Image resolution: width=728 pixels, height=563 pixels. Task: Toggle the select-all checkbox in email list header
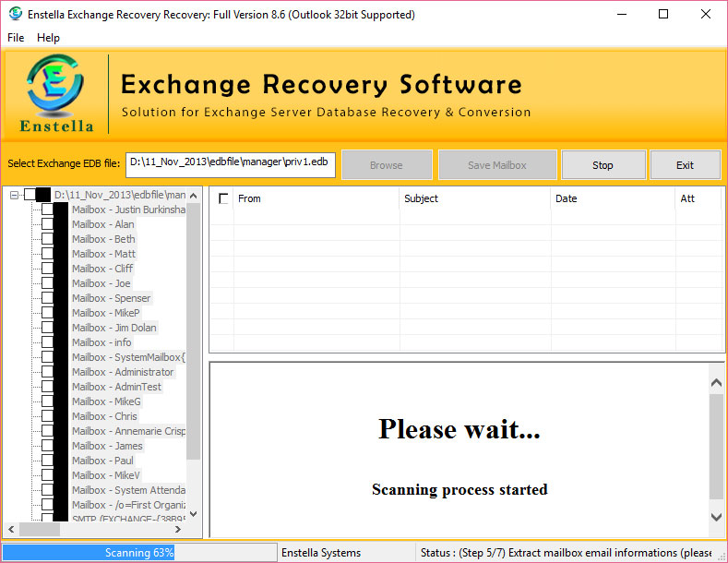pos(223,198)
